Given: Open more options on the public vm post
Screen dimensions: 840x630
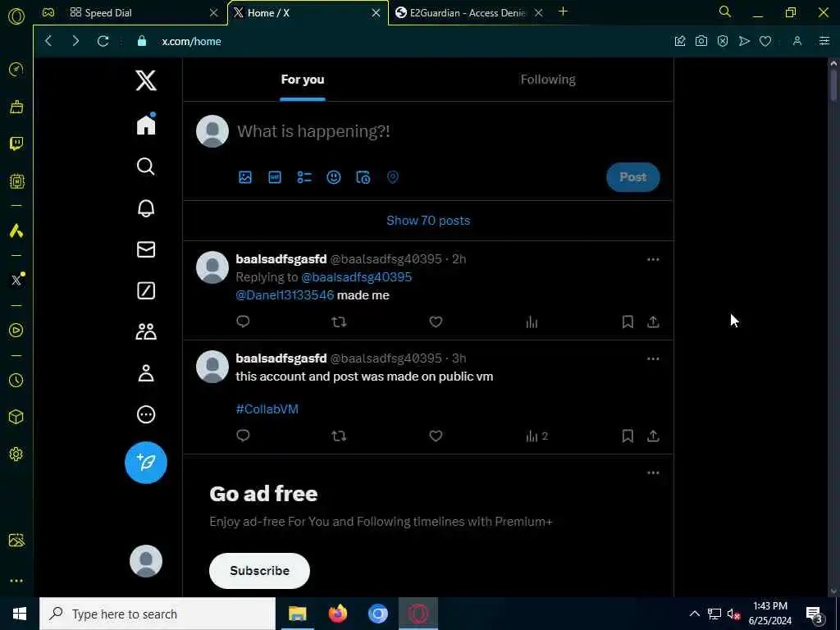Looking at the screenshot, I should (652, 358).
